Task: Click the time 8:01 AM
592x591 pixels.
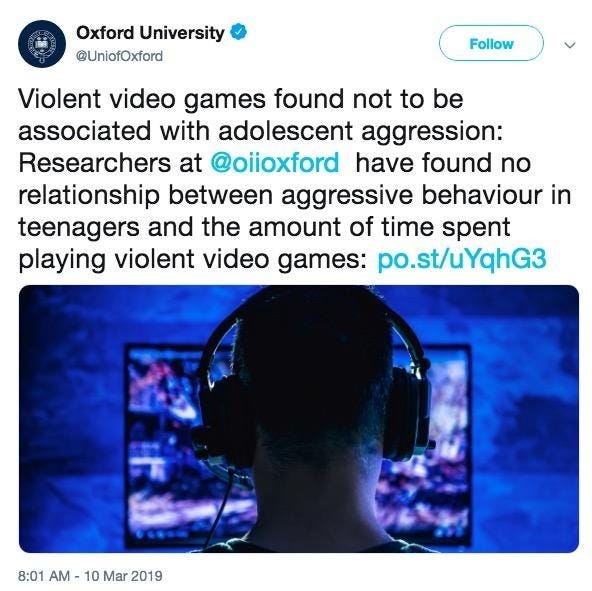Action: coord(44,576)
